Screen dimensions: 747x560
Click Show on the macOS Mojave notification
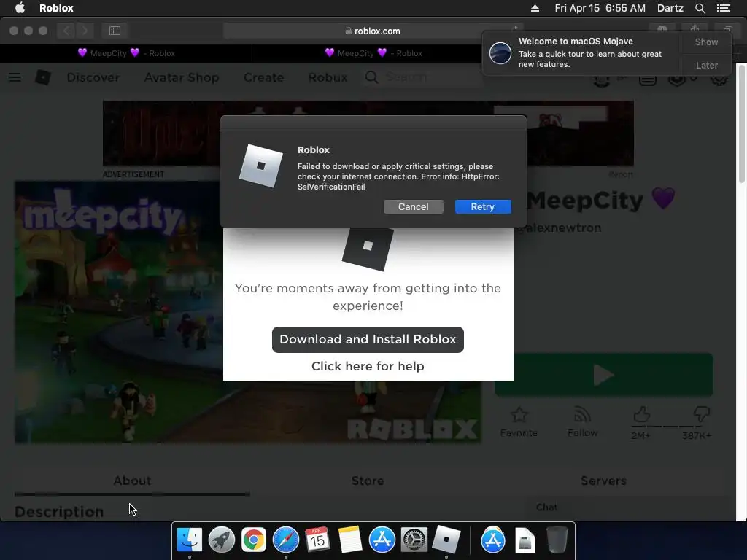tap(706, 42)
